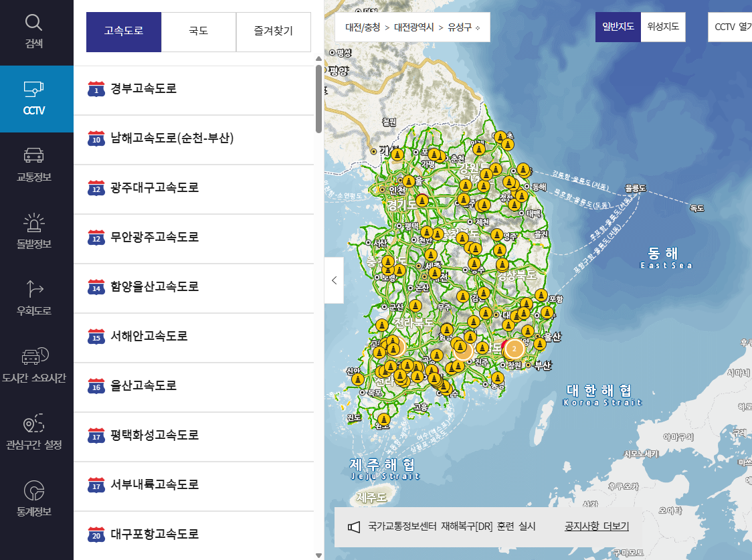Collapse the highway list panel with the chevron

(334, 280)
